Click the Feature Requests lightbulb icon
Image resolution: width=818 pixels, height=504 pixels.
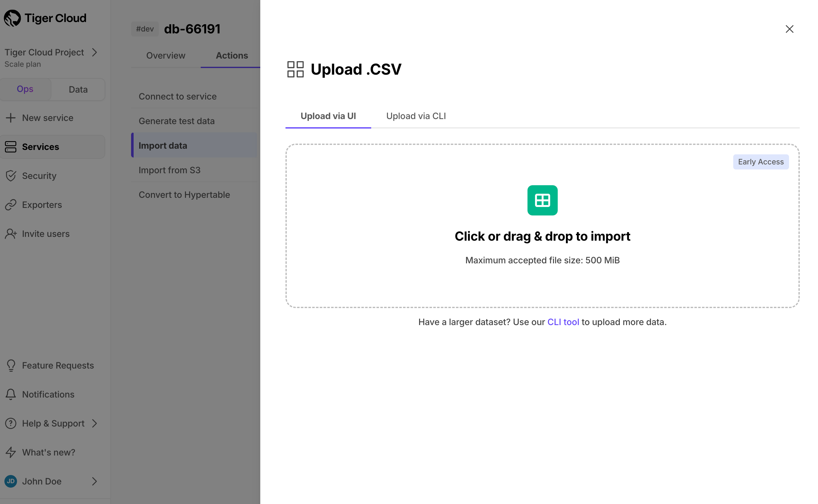pyautogui.click(x=11, y=365)
